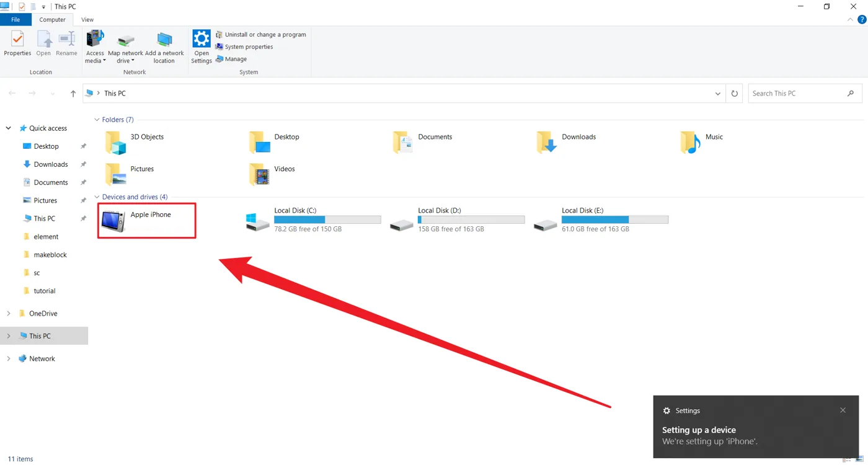Click the Local Disk (E:) usage bar
This screenshot has height=465, width=868.
615,219
